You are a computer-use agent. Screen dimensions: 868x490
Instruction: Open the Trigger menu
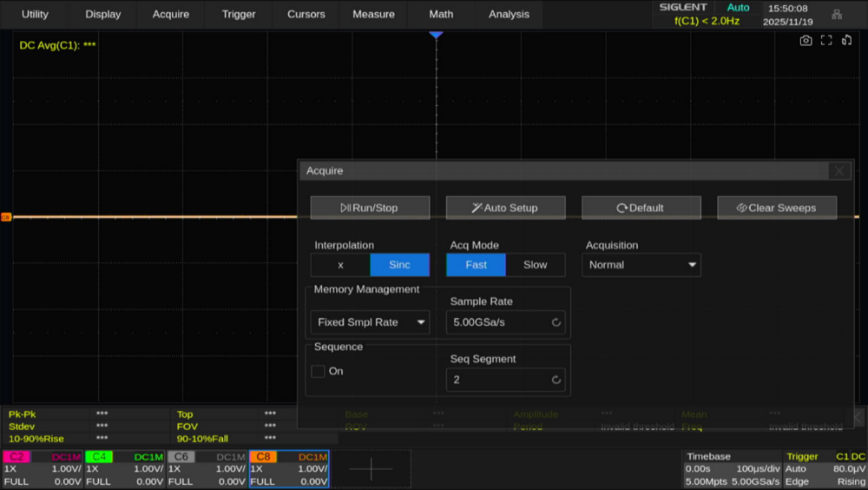[x=239, y=14]
